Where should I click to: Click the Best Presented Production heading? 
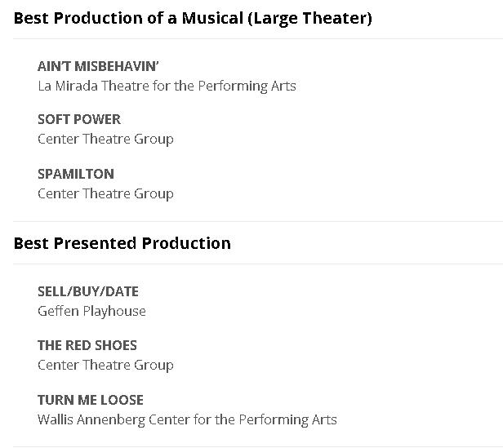[122, 243]
